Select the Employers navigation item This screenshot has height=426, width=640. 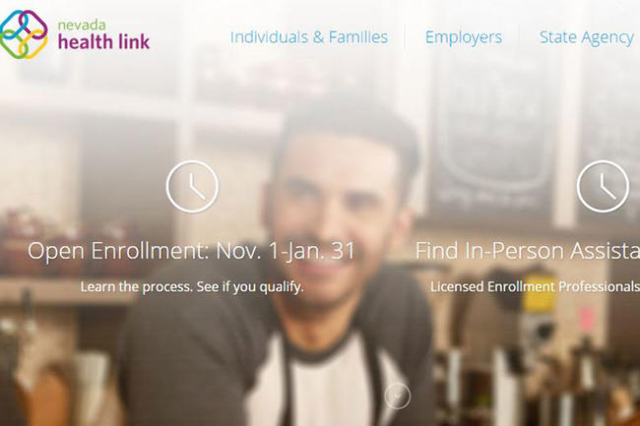[464, 37]
